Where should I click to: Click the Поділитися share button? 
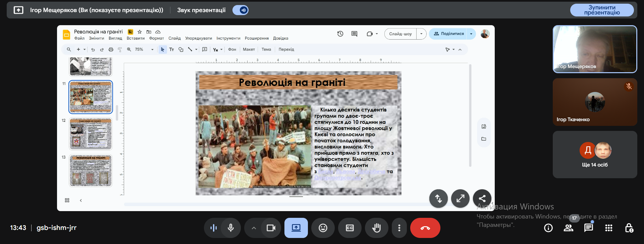coord(449,34)
